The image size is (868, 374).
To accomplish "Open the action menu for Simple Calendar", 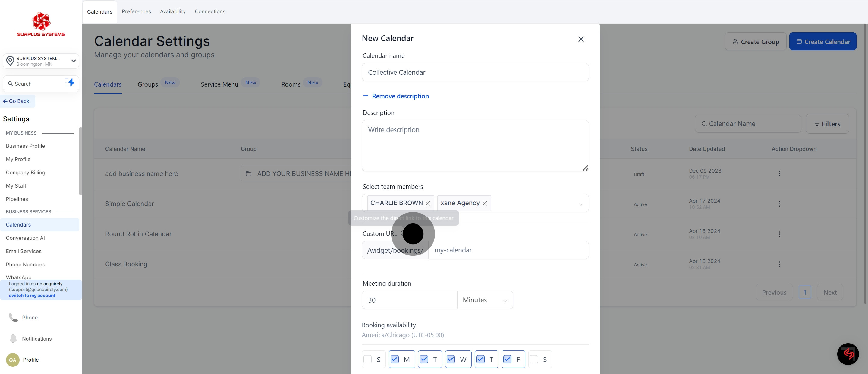I will tap(779, 204).
